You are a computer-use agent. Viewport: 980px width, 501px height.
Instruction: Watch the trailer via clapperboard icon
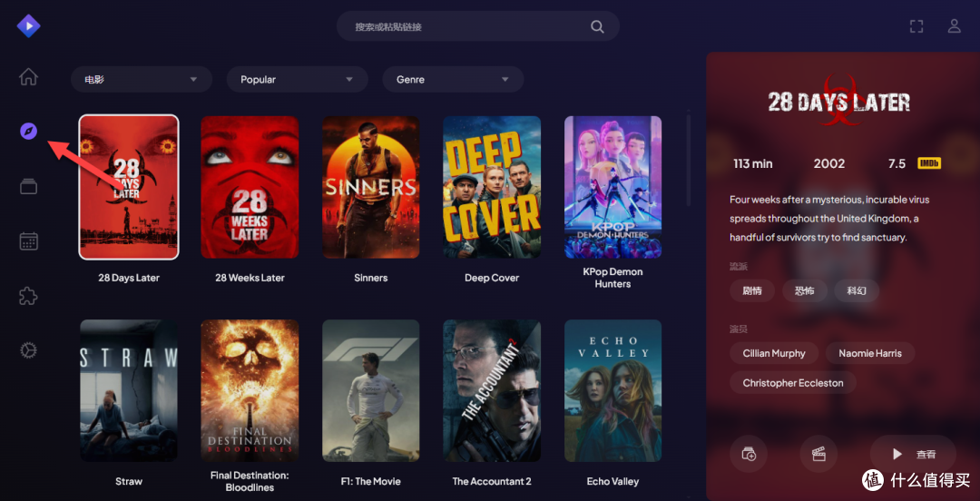[818, 454]
